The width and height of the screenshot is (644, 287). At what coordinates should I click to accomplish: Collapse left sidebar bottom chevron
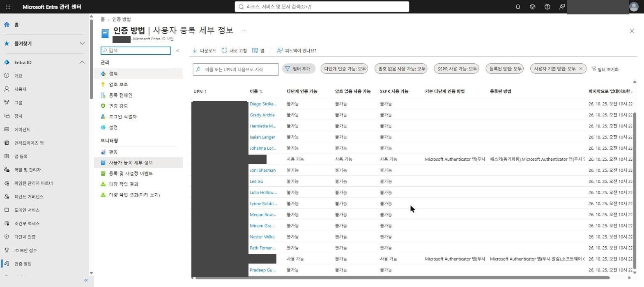(86, 280)
